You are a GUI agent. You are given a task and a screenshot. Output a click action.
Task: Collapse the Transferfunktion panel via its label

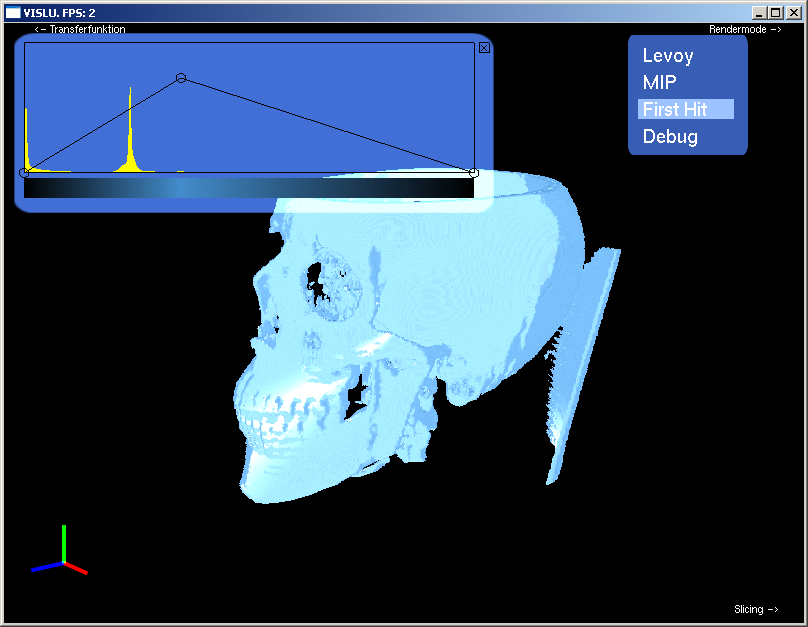[80, 29]
